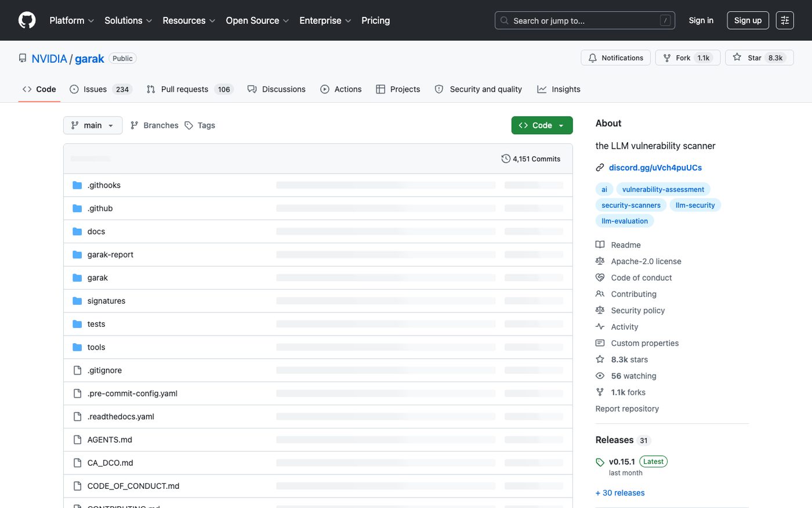Open the GitHub homepage logo
812x508 pixels.
coord(27,20)
